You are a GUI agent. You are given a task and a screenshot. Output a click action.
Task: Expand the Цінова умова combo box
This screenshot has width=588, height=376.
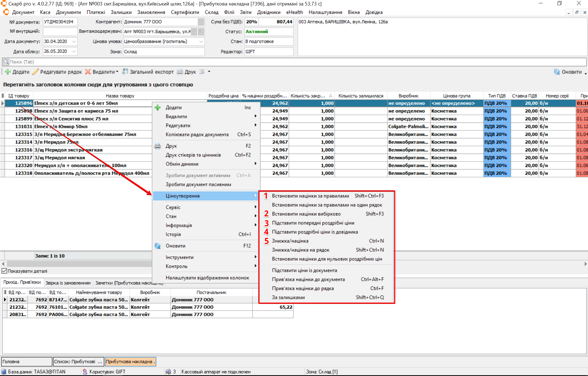coord(201,41)
